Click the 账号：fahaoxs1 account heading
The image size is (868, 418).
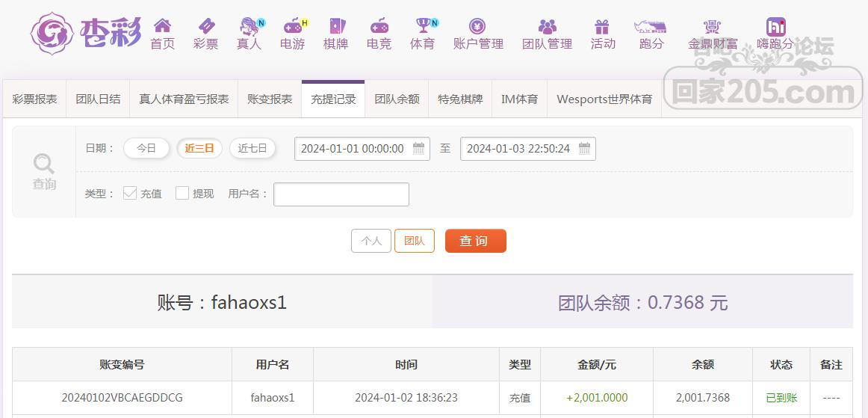222,303
